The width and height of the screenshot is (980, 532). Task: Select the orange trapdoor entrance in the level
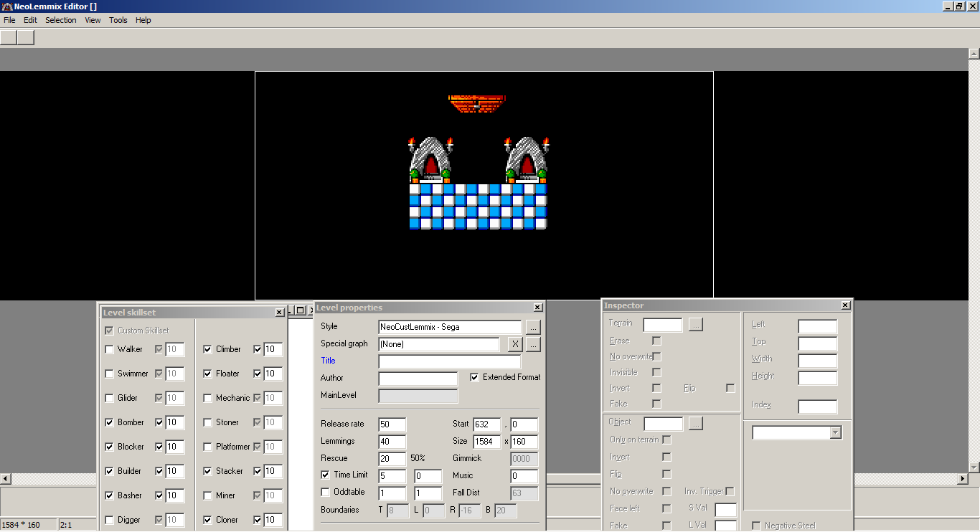477,104
